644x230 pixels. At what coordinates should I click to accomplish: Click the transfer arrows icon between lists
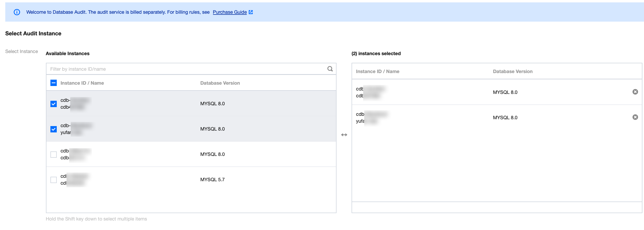pos(344,135)
